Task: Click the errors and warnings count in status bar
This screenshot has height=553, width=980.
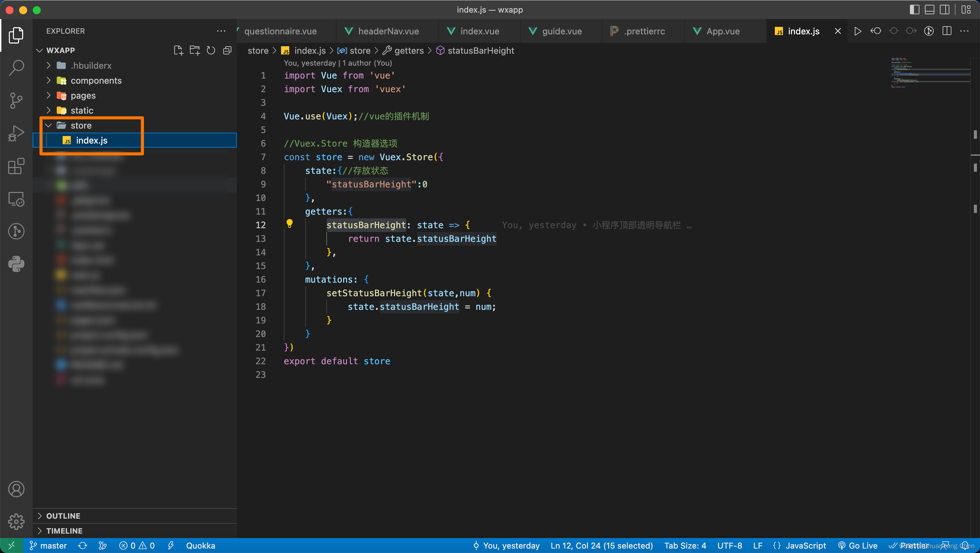Action: point(137,546)
